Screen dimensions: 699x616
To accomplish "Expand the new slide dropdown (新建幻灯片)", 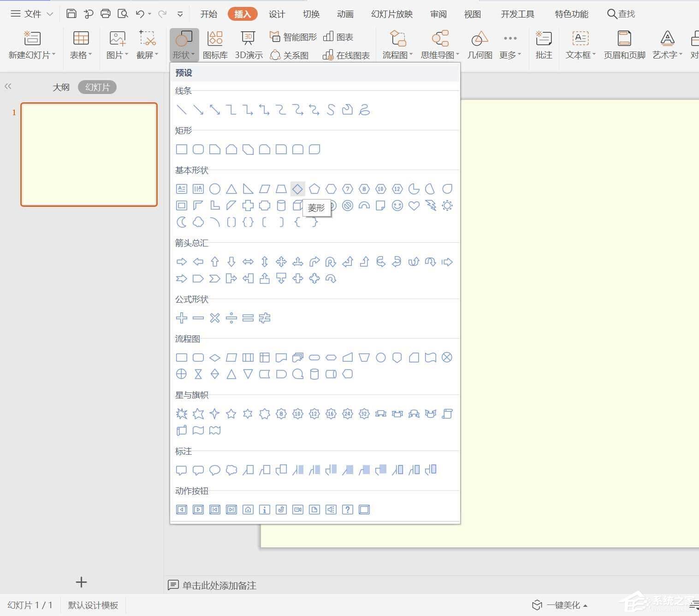I will 32,55.
